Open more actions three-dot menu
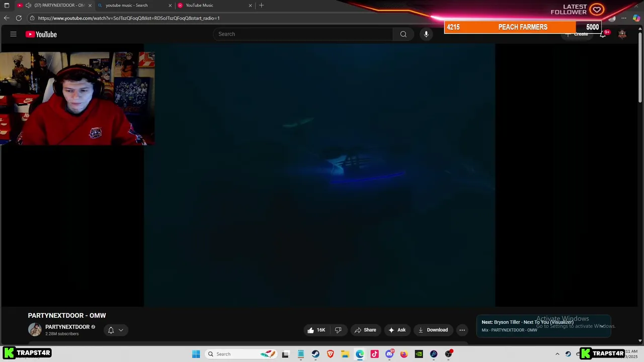This screenshot has width=644, height=362. pos(462,330)
